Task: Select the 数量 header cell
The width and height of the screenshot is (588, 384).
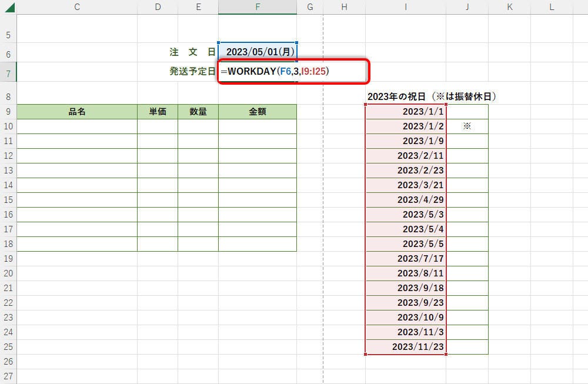Action: (x=198, y=112)
